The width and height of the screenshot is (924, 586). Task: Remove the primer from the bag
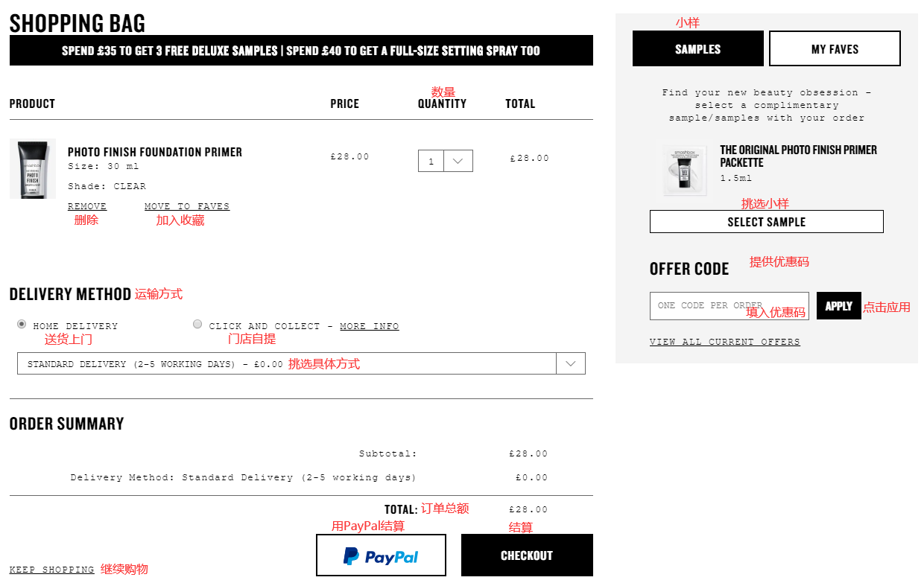coord(87,206)
